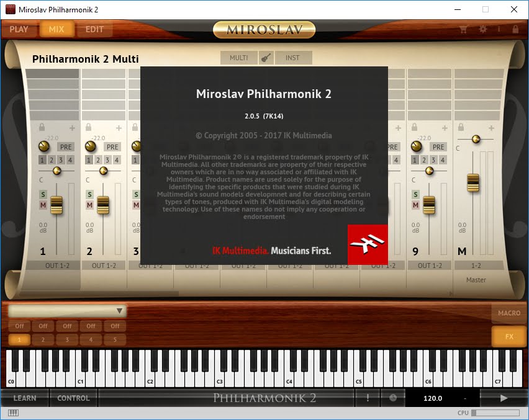Open channel 9 OUT 1-2 output selector
The height and width of the screenshot is (420, 529).
(x=430, y=266)
